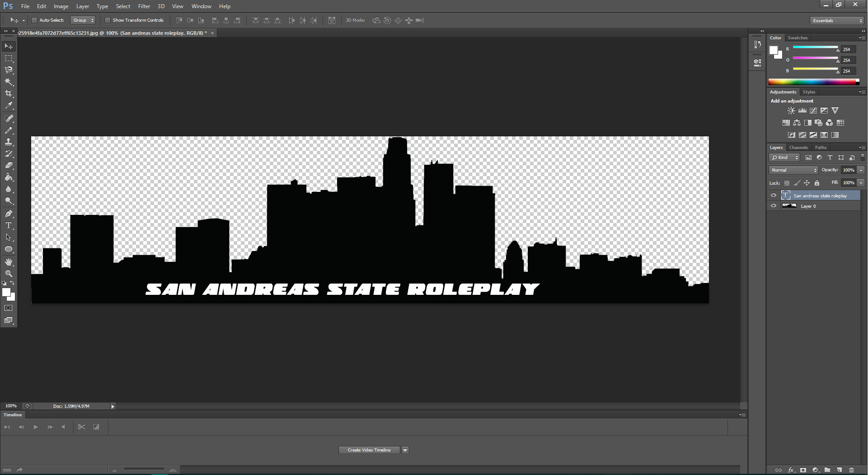The width and height of the screenshot is (868, 475).
Task: Open the Auto-Select Group dropdown
Action: [x=83, y=20]
